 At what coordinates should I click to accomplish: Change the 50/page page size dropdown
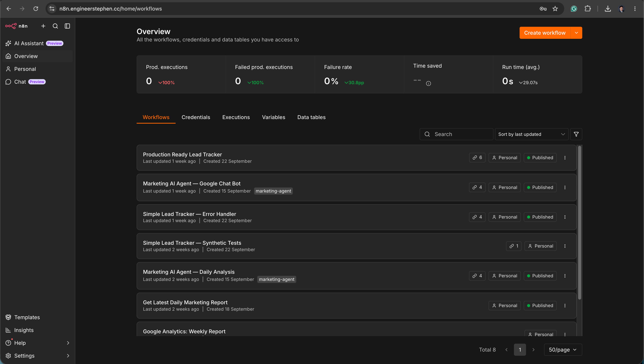click(563, 350)
